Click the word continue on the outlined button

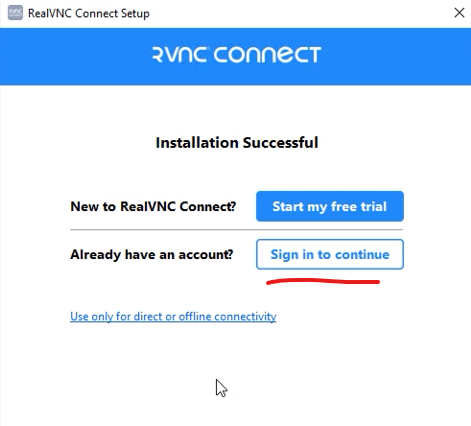tap(362, 255)
